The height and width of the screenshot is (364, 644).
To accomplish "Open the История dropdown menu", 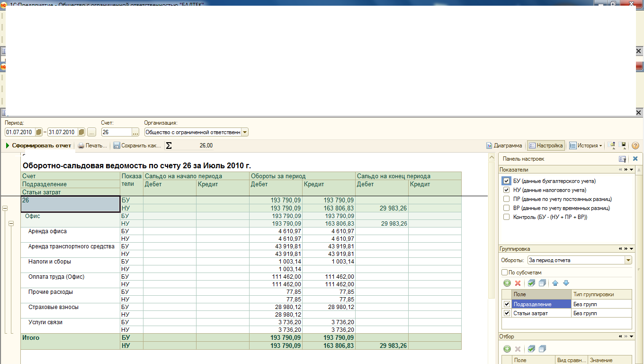I will click(585, 146).
